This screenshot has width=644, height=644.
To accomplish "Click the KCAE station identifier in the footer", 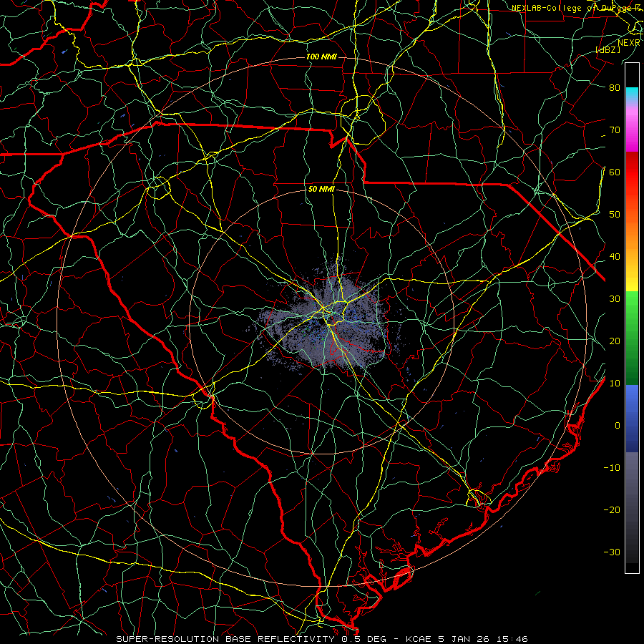I will tap(418, 639).
